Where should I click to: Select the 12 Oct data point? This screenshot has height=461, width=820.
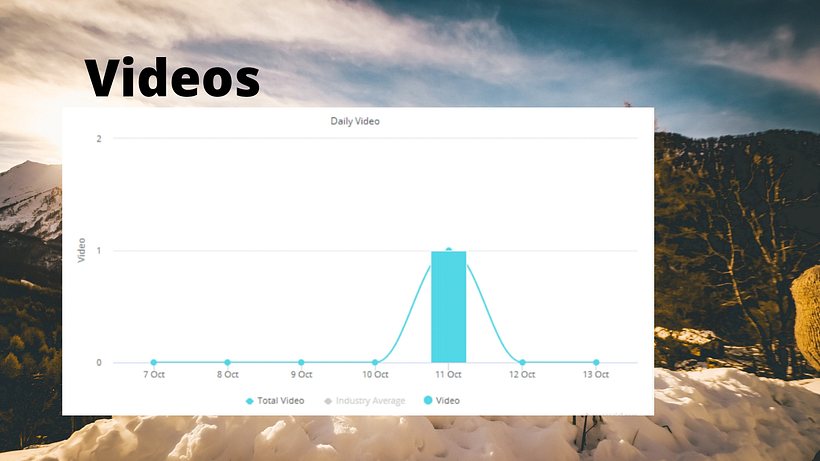pyautogui.click(x=522, y=362)
